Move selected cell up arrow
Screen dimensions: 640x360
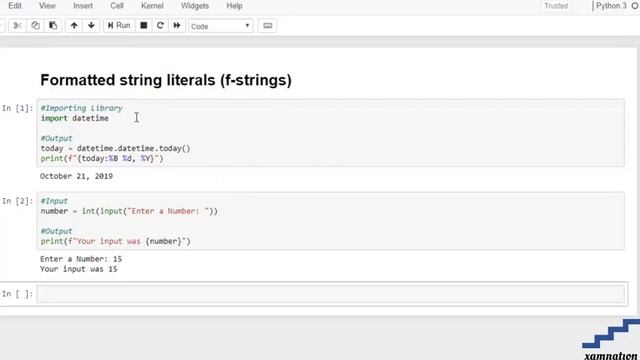click(x=74, y=26)
